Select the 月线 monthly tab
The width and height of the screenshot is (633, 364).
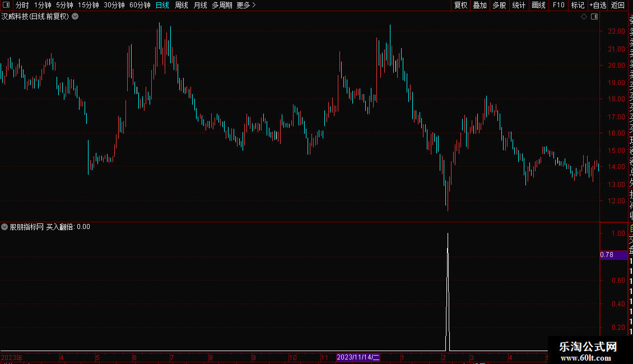(200, 5)
